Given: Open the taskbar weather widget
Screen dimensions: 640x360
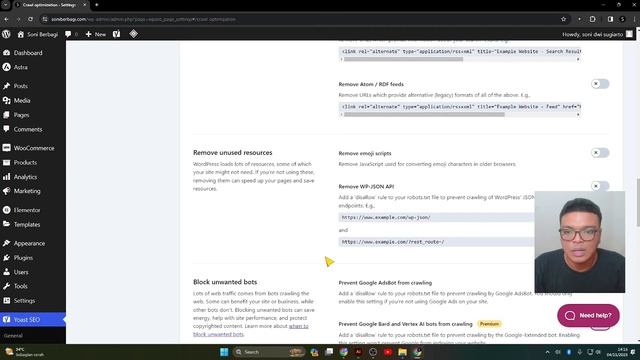Looking at the screenshot, I should (x=25, y=352).
